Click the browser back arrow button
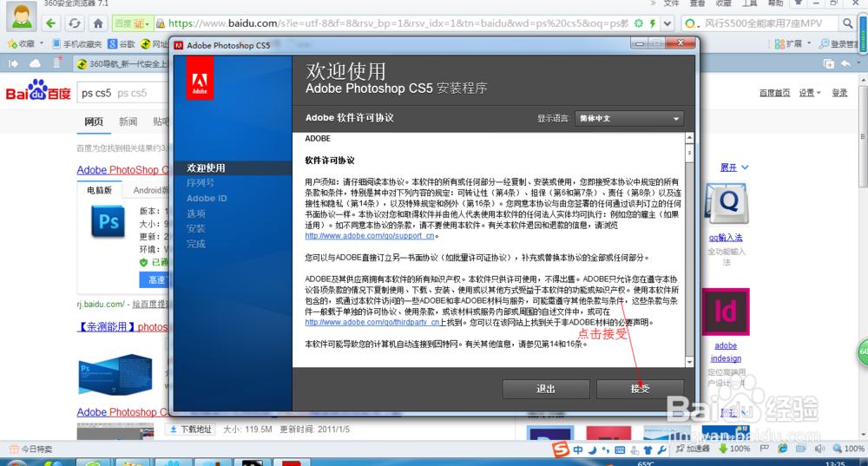The height and width of the screenshot is (466, 868). 51,23
